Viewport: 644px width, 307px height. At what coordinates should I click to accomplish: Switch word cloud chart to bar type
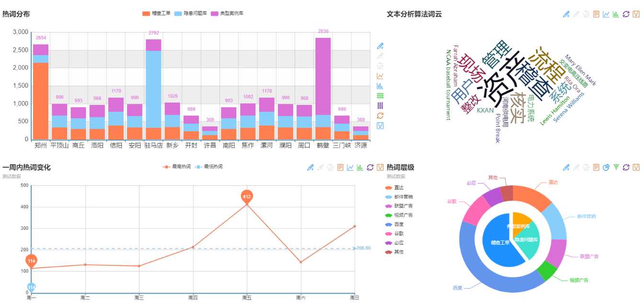616,14
